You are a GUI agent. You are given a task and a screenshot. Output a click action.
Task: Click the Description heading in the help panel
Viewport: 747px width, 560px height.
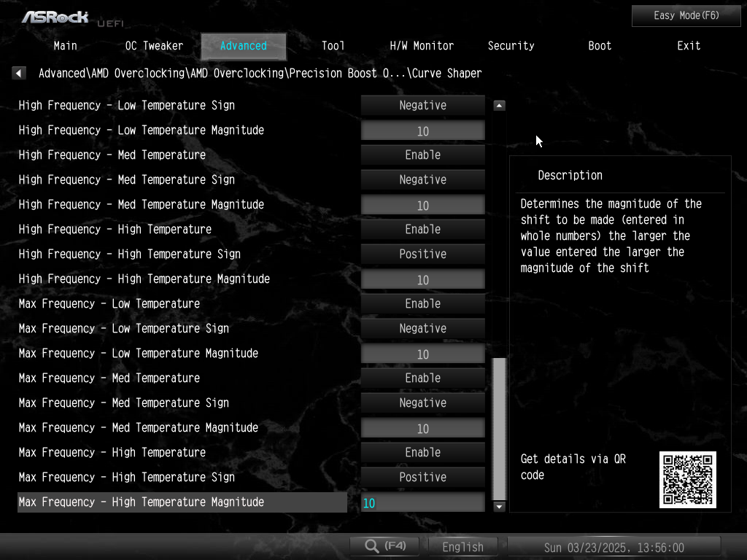(570, 175)
